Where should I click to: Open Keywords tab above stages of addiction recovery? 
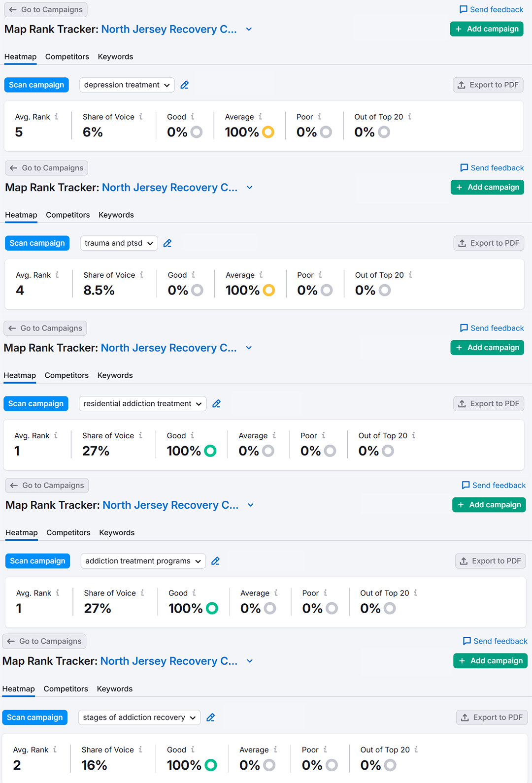pos(115,689)
